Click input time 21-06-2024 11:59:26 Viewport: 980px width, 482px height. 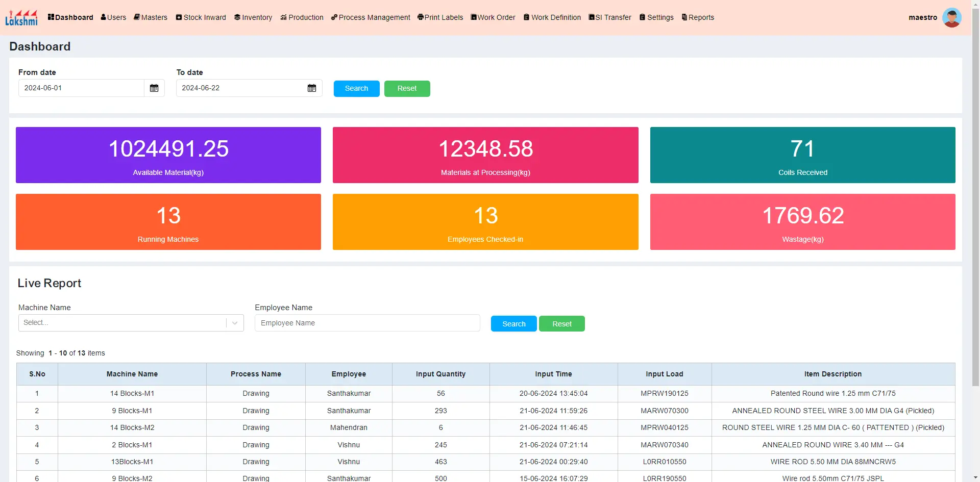click(554, 411)
